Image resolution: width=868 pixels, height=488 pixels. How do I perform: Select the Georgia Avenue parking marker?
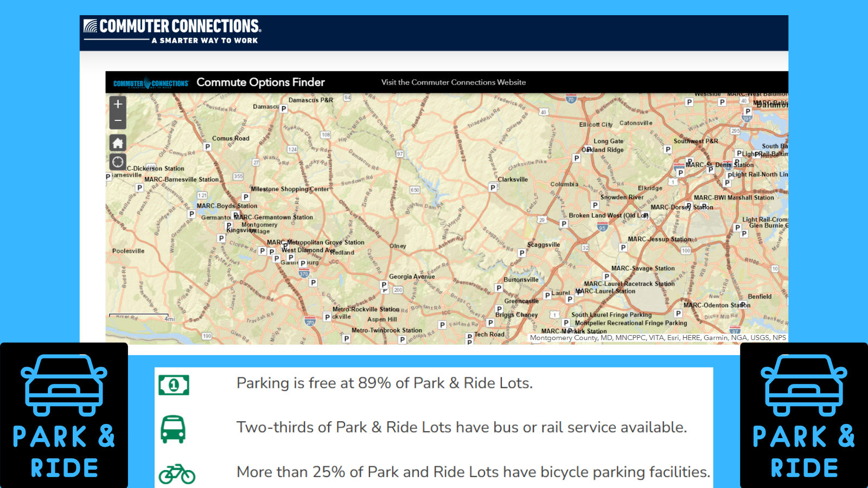pyautogui.click(x=384, y=285)
